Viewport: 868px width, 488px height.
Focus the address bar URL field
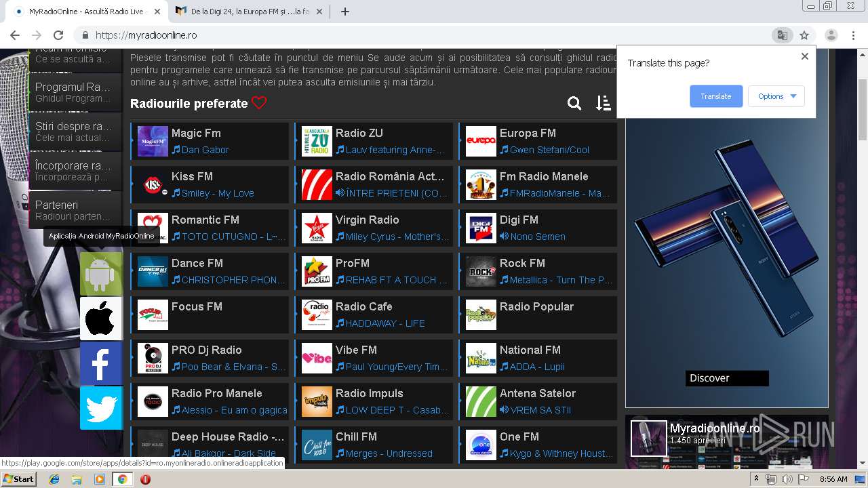(x=420, y=35)
